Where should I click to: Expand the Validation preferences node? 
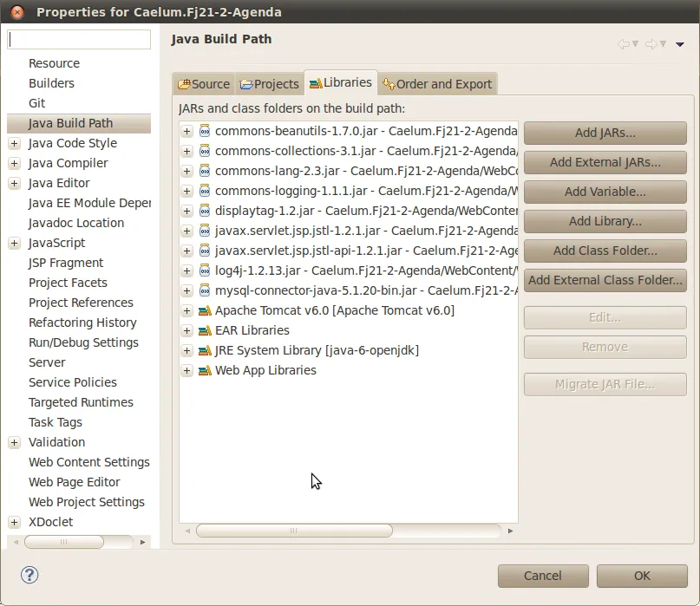[x=14, y=443]
